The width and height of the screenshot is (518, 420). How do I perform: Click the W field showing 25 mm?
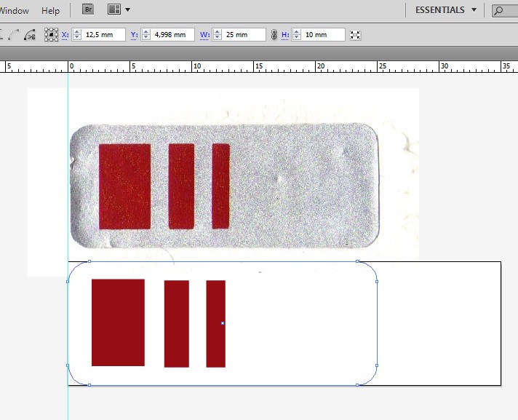coord(244,34)
